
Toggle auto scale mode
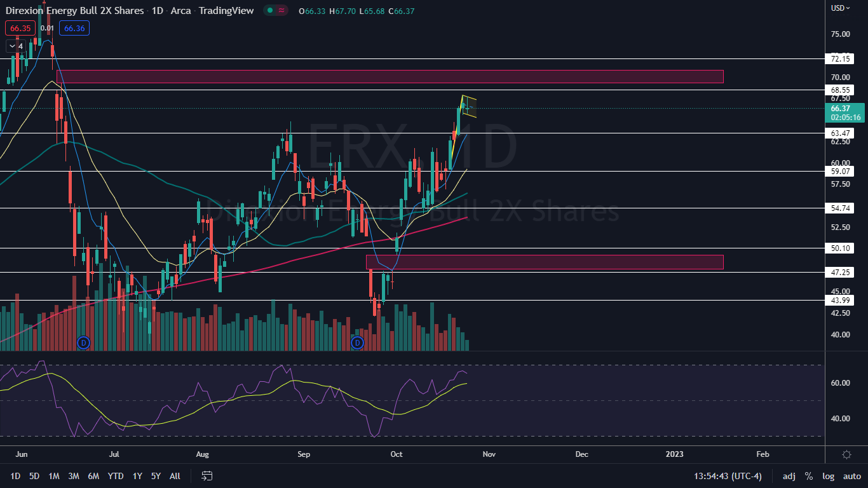pyautogui.click(x=851, y=476)
